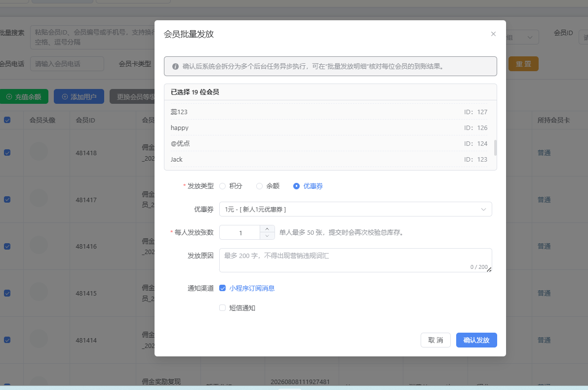588x390 pixels.
Task: Click avatar thumbnail in row 481418
Action: point(39,152)
